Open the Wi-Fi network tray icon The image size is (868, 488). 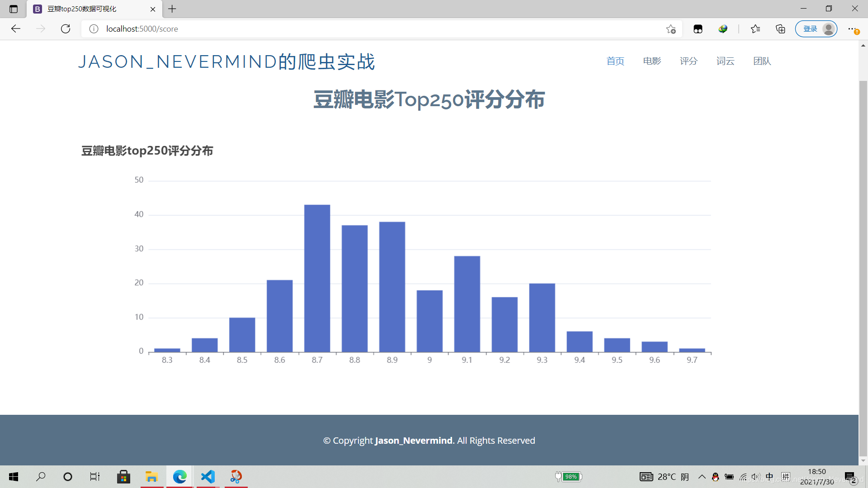tap(743, 477)
